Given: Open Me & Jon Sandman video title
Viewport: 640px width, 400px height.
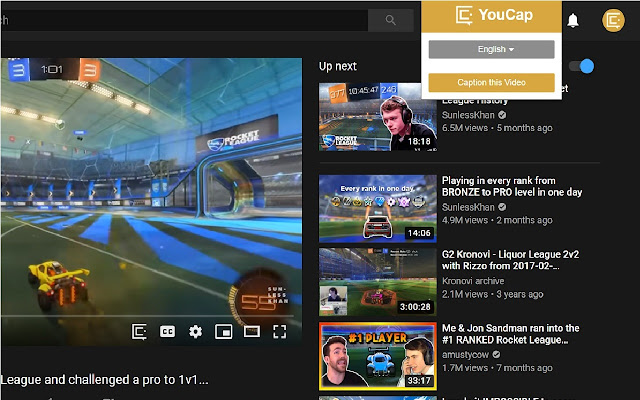Looking at the screenshot, I should point(510,334).
